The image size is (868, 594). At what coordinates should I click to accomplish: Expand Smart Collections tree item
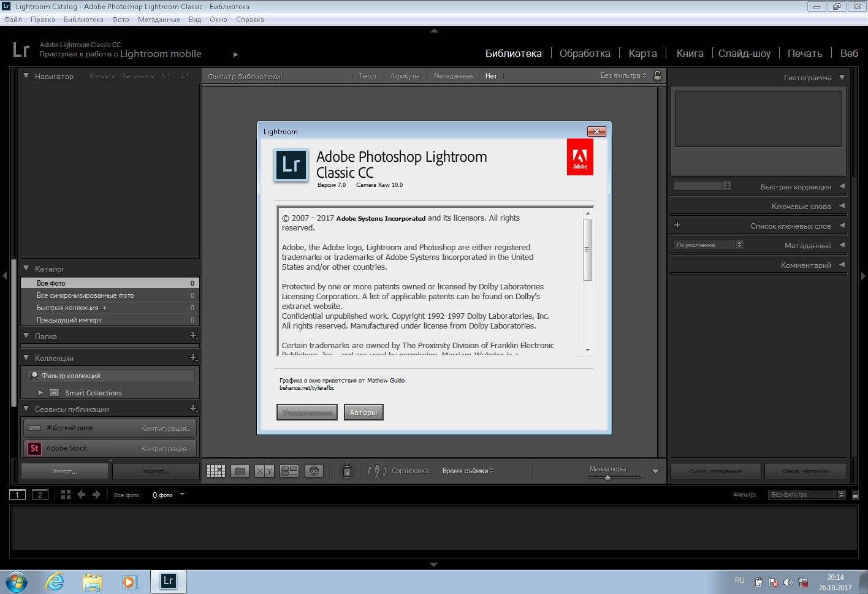tap(40, 392)
